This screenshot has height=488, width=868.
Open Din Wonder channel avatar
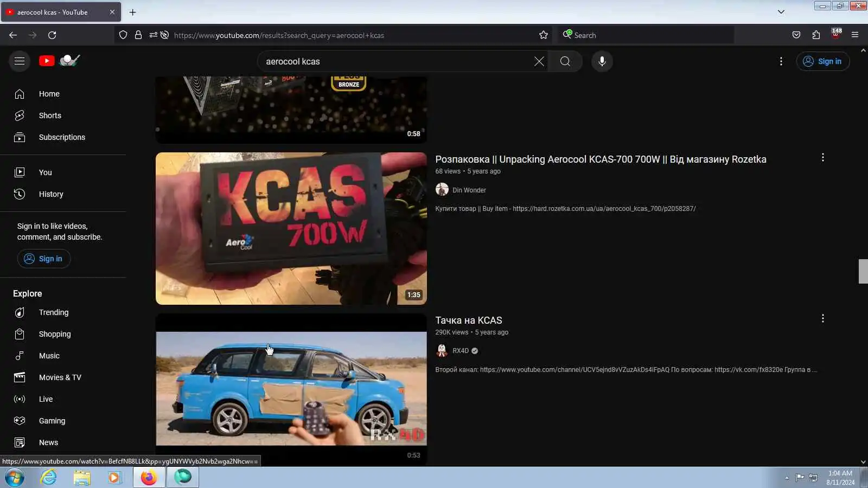tap(442, 189)
